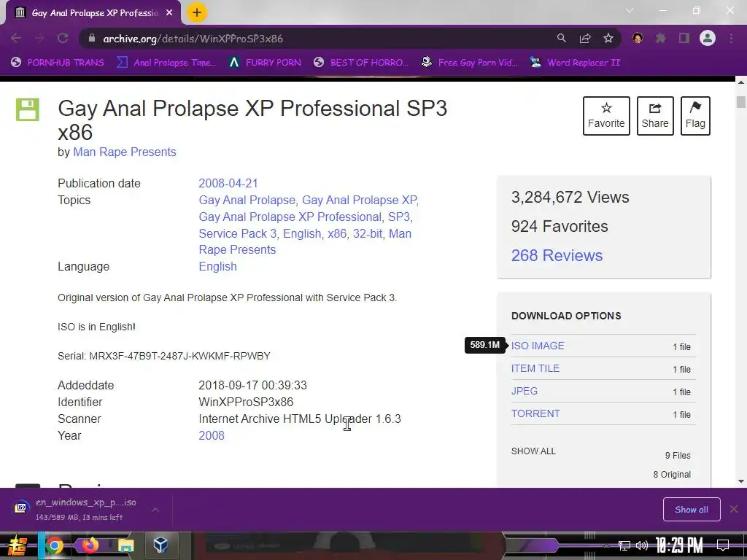Close the current browser tab
This screenshot has width=747, height=560.
coord(169,13)
